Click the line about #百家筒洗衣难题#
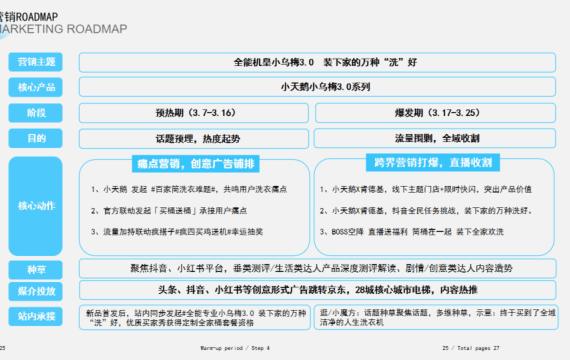 coord(189,189)
